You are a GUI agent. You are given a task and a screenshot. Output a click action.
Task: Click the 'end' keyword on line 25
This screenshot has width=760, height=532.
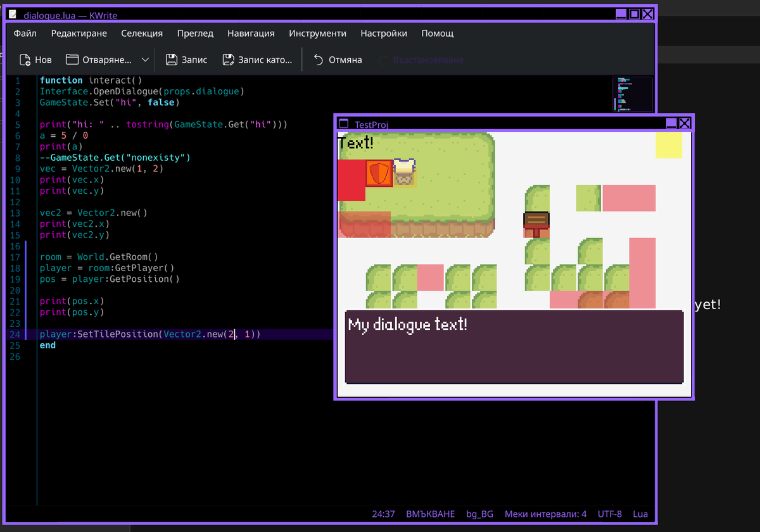tap(47, 345)
